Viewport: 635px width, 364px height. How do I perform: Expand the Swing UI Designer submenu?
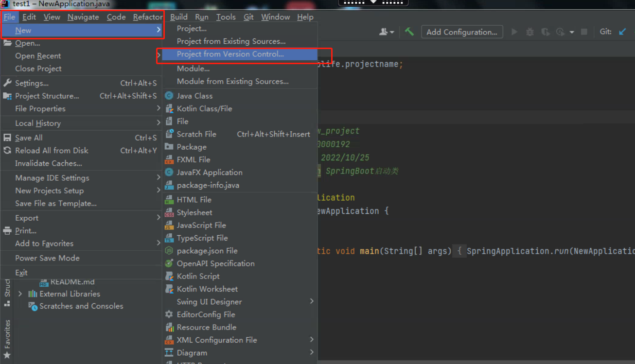coord(239,302)
